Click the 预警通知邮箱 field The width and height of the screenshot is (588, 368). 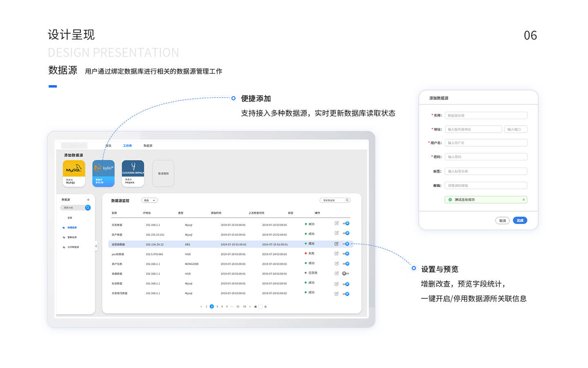point(486,185)
